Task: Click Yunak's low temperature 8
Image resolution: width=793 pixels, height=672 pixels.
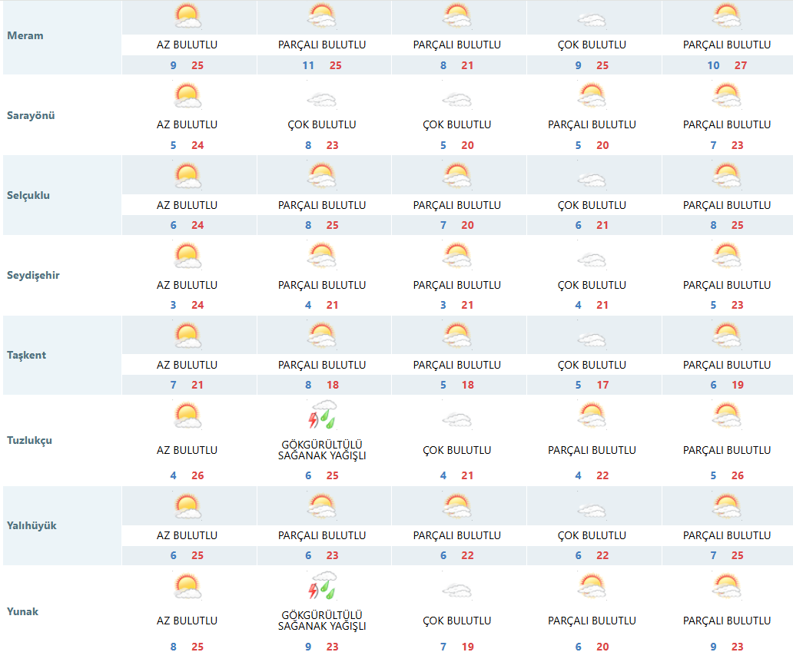Action: pyautogui.click(x=174, y=647)
